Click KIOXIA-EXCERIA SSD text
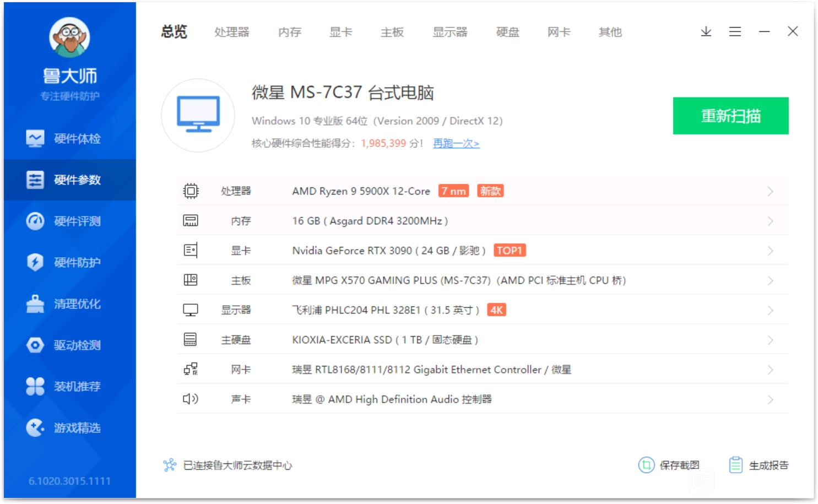 point(342,340)
